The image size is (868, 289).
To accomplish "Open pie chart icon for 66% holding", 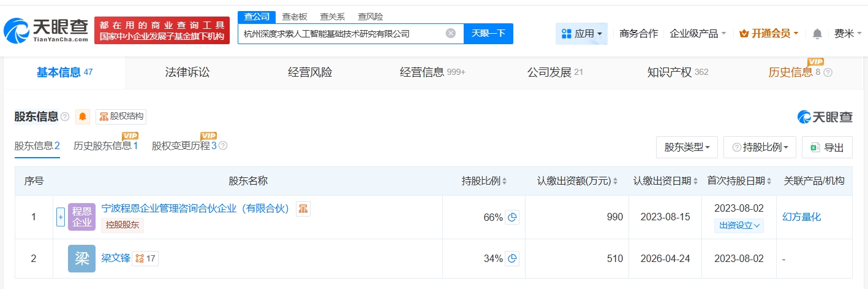I will click(512, 217).
